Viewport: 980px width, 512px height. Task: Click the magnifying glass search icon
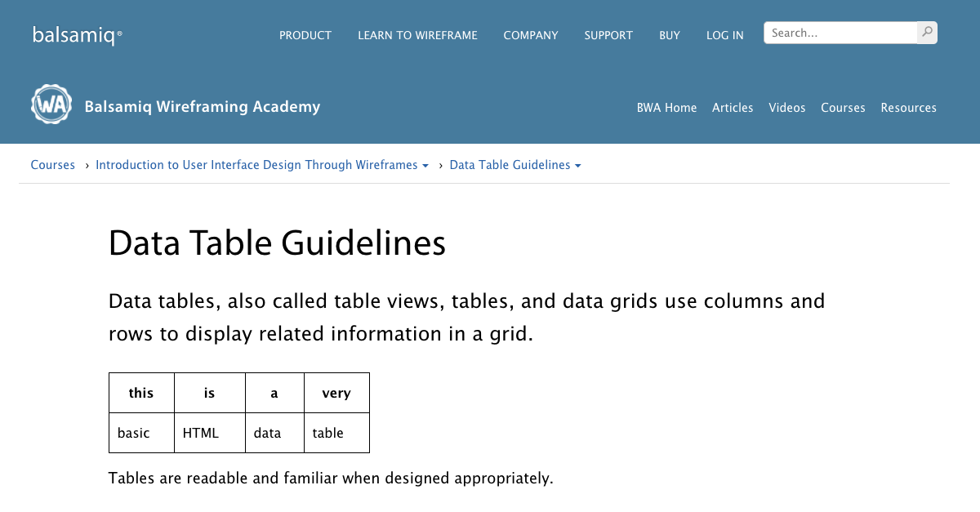click(926, 32)
